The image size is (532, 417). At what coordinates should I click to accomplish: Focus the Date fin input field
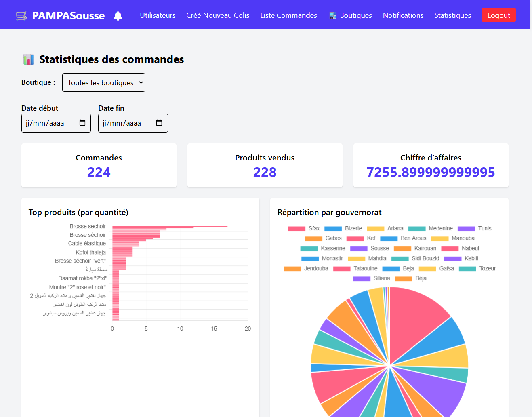tap(133, 123)
